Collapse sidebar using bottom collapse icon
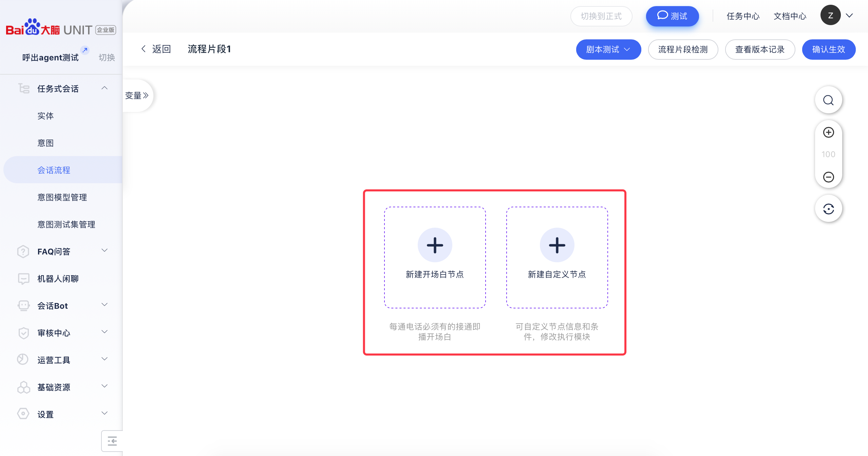868x456 pixels. [112, 441]
